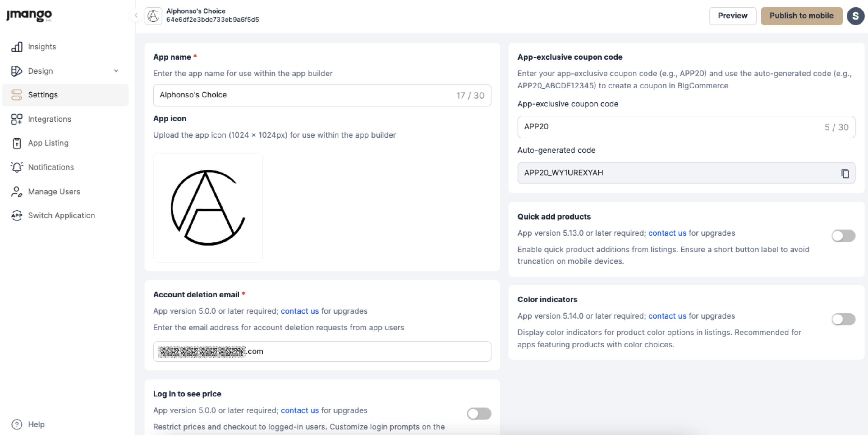Screen dimensions: 868x435
Task: Click the Switch Application APP icon
Action: [17, 215]
